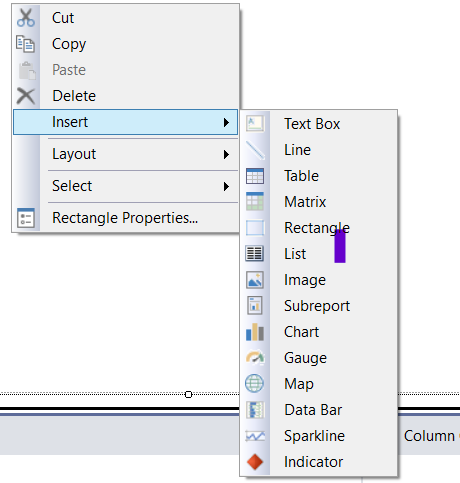Click the Cut scissors icon
The image size is (460, 483).
pos(26,18)
